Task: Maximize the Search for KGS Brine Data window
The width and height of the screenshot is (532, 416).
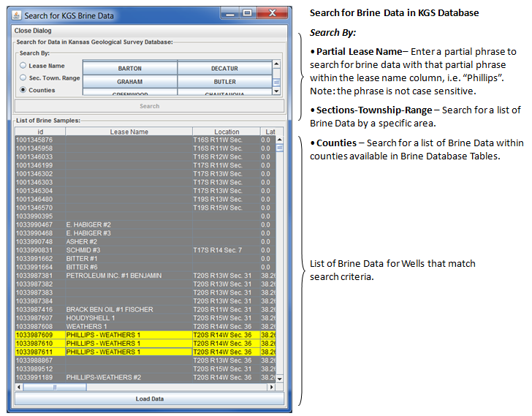Action: tap(248, 13)
